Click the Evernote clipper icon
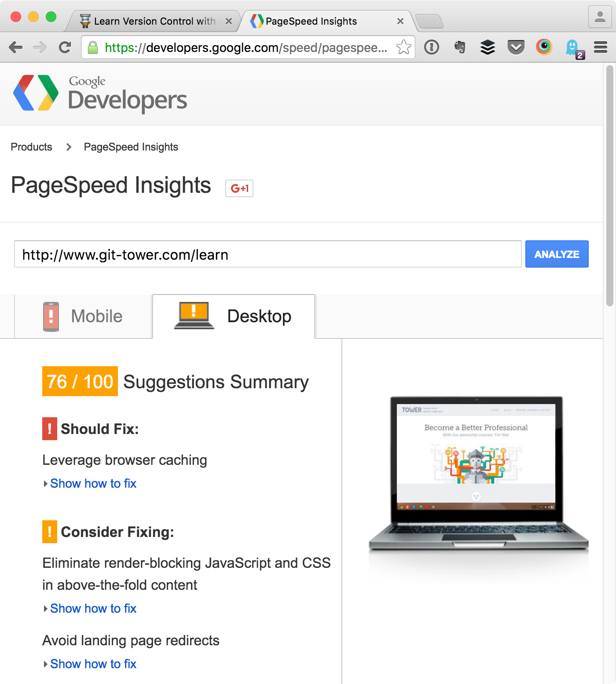 459,47
